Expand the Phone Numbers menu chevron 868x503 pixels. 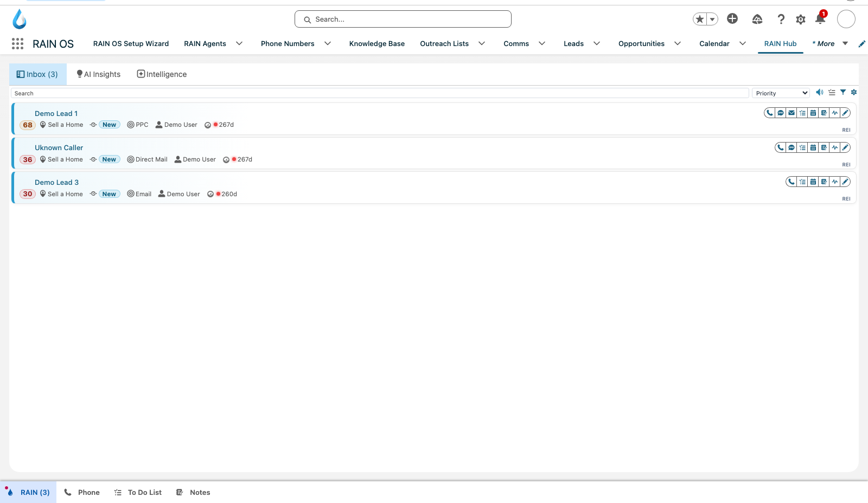328,43
